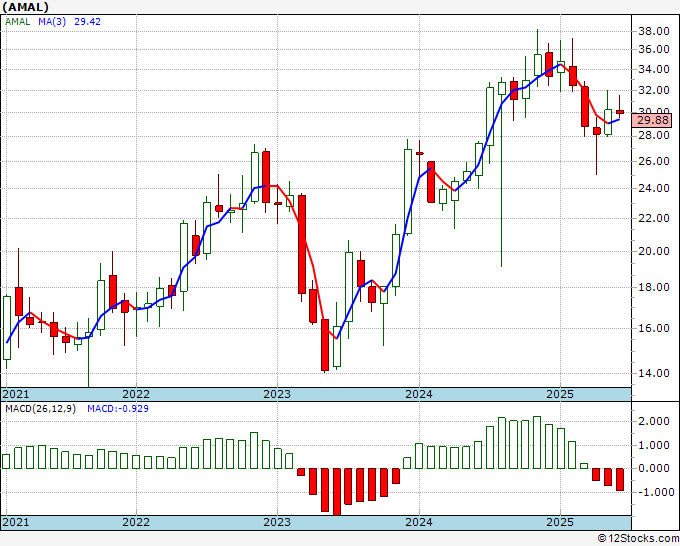680x546 pixels.
Task: Click the 14.00 price axis label
Action: tap(654, 373)
